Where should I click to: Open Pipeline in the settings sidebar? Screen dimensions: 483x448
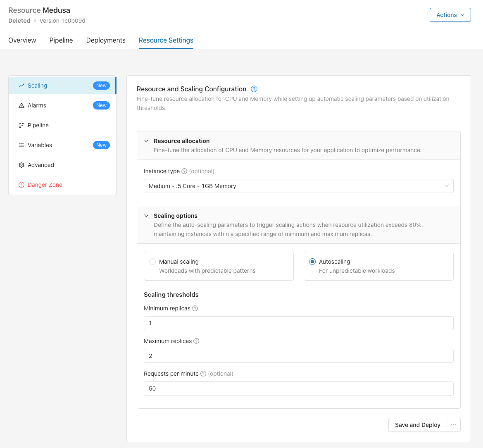(x=62, y=125)
